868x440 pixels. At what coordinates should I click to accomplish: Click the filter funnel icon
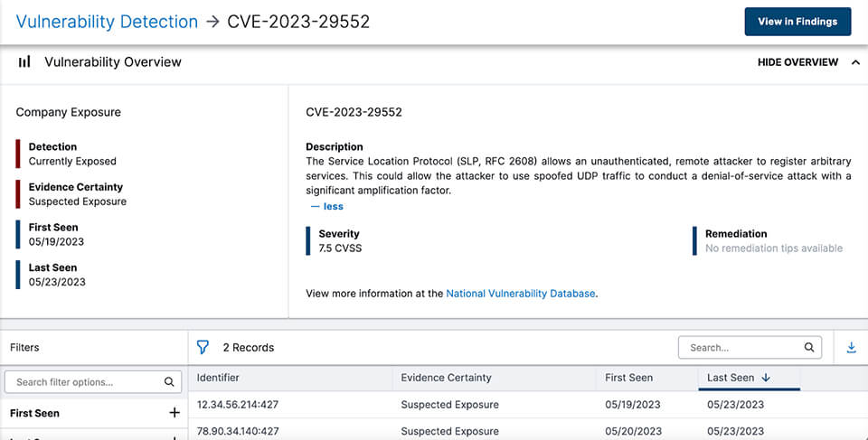tap(203, 347)
